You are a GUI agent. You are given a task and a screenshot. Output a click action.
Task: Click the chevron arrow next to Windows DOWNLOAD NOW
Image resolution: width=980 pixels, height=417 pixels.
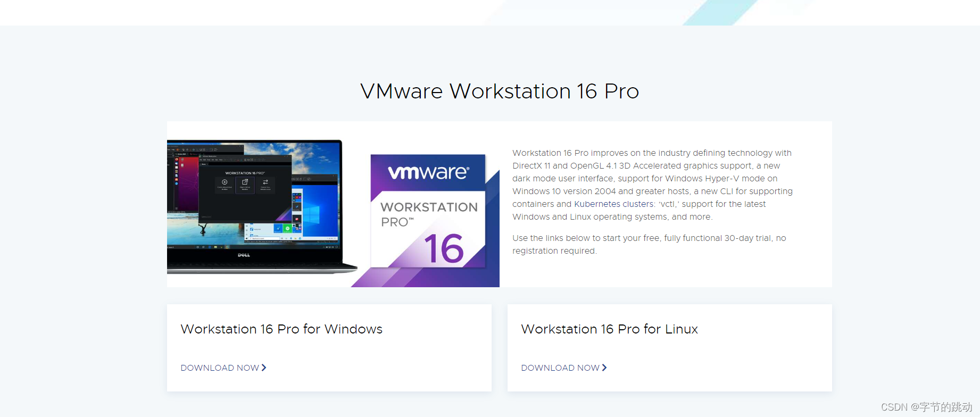click(263, 368)
